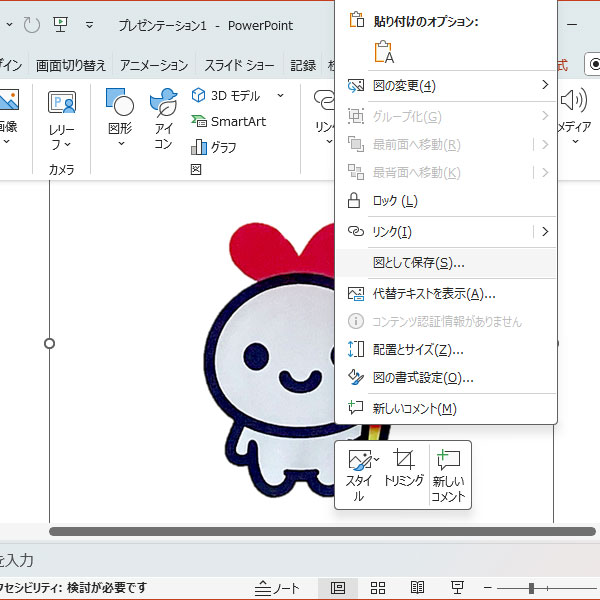Viewport: 600px width, 600px height.
Task: Open the アイコン icons inserter
Action: [163, 119]
